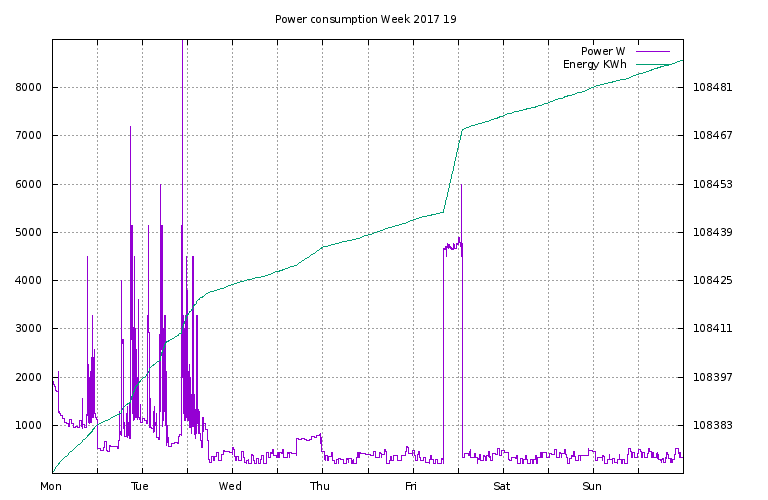Viewport: 768px width, 500px height.
Task: Click the 'Tue' x-axis label
Action: pos(140,486)
